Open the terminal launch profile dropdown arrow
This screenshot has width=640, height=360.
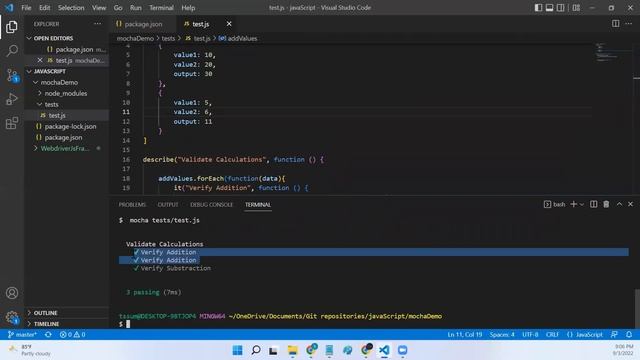582,204
